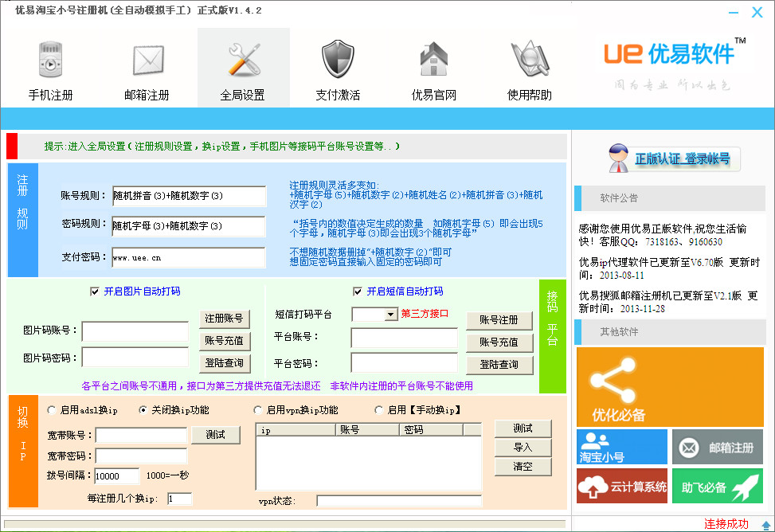Image resolution: width=775 pixels, height=532 pixels.
Task: Open 使用帮助 help from the toolbar
Action: (528, 68)
